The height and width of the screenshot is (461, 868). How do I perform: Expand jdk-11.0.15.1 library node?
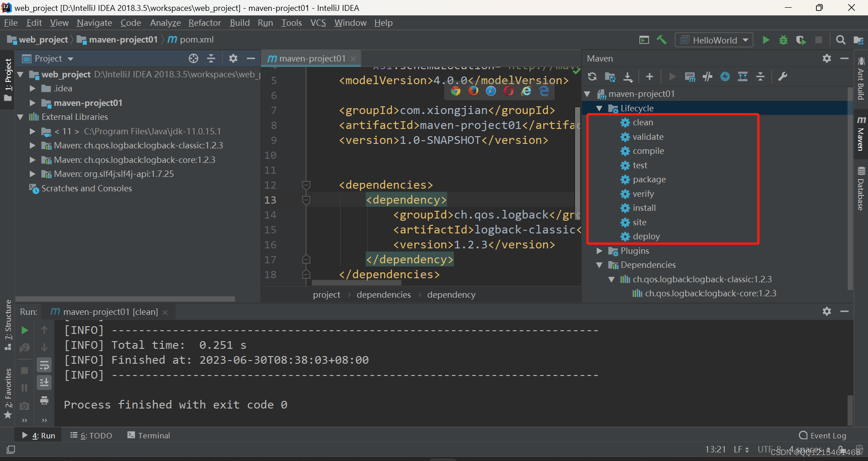tap(33, 131)
